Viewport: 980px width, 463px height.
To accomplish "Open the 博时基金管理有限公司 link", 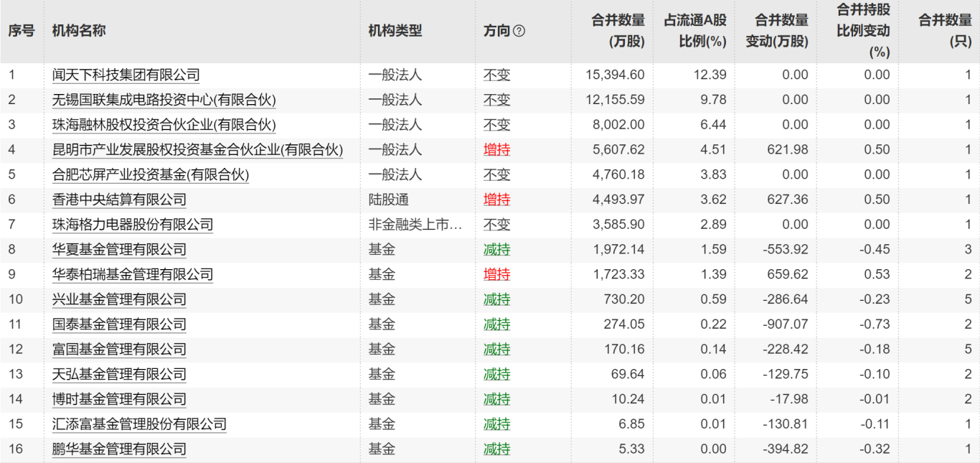I will [119, 399].
